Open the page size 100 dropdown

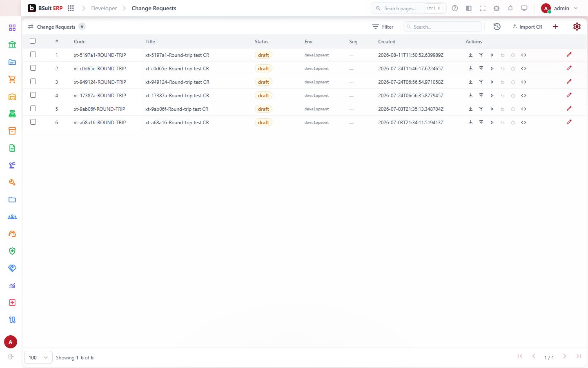pyautogui.click(x=38, y=357)
